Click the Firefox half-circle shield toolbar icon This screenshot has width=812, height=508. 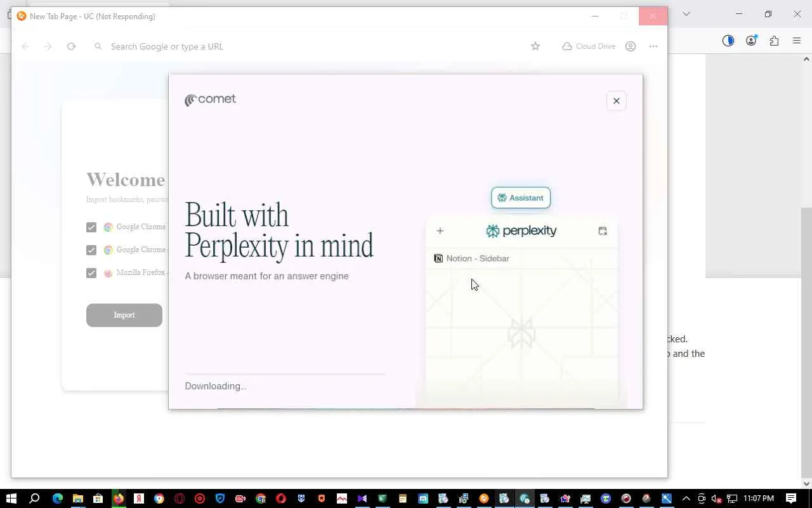(x=728, y=41)
